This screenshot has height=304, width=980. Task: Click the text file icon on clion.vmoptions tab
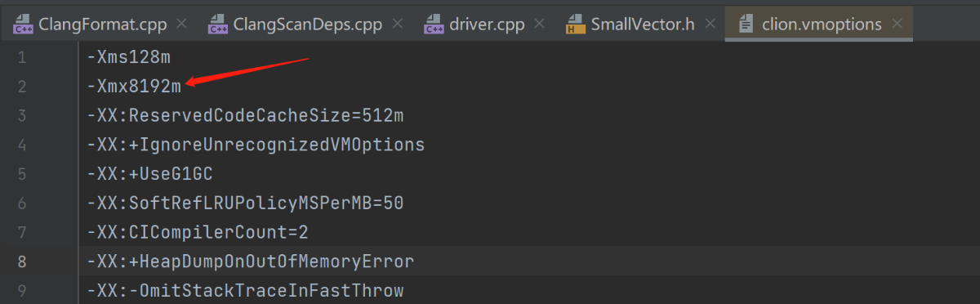click(x=746, y=25)
